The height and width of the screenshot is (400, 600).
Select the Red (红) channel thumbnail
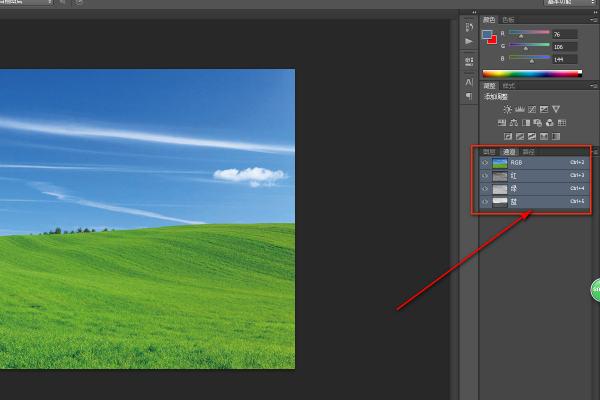click(500, 176)
